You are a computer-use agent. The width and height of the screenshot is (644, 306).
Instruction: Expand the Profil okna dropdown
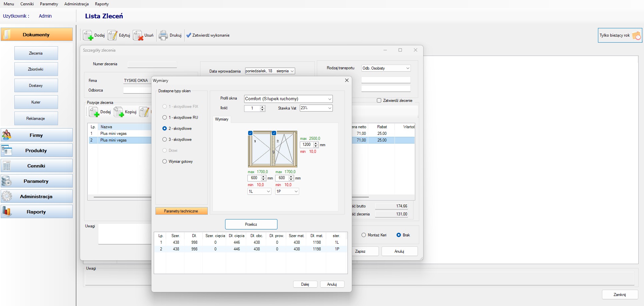coord(330,99)
